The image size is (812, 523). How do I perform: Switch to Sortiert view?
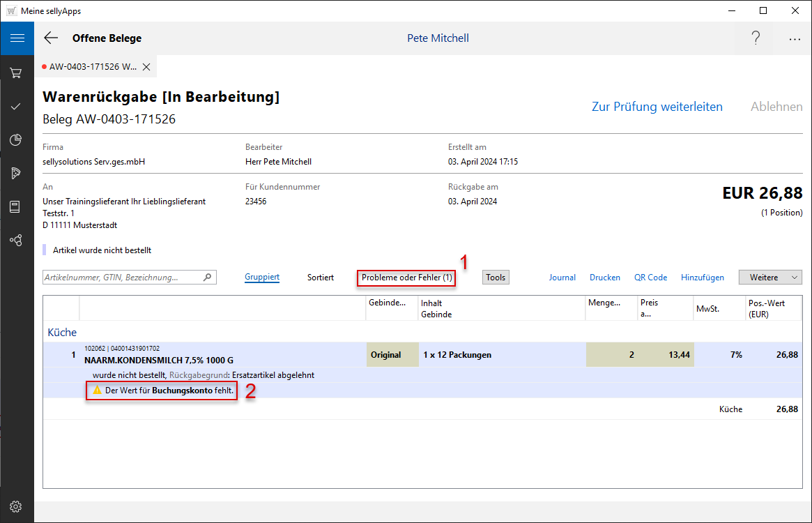pos(321,278)
